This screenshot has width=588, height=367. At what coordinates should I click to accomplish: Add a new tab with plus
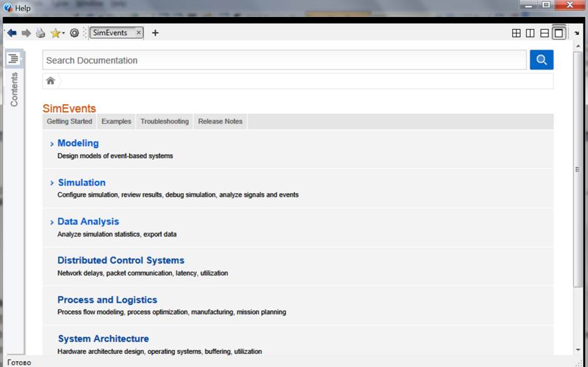click(x=155, y=33)
